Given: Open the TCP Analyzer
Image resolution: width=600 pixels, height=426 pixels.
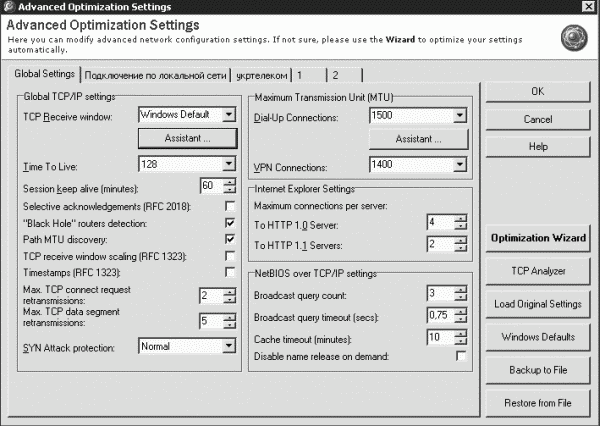Looking at the screenshot, I should click(x=538, y=271).
